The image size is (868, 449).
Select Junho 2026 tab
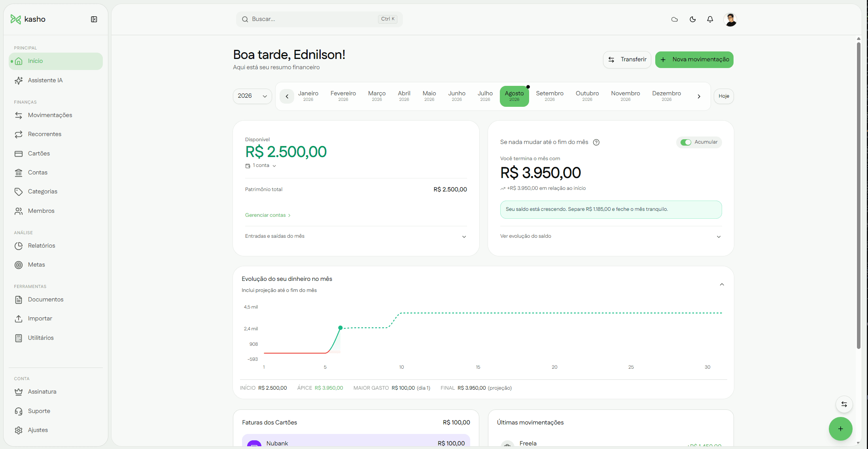coord(457,96)
